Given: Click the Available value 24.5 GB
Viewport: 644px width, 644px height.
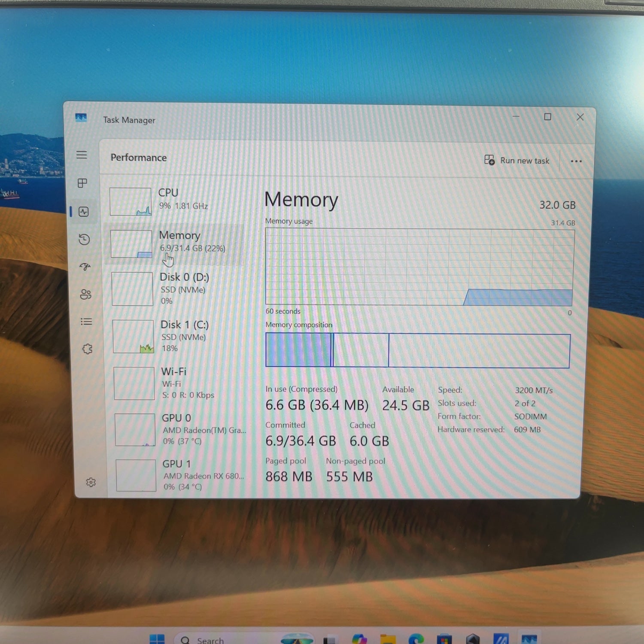Looking at the screenshot, I should tap(406, 405).
